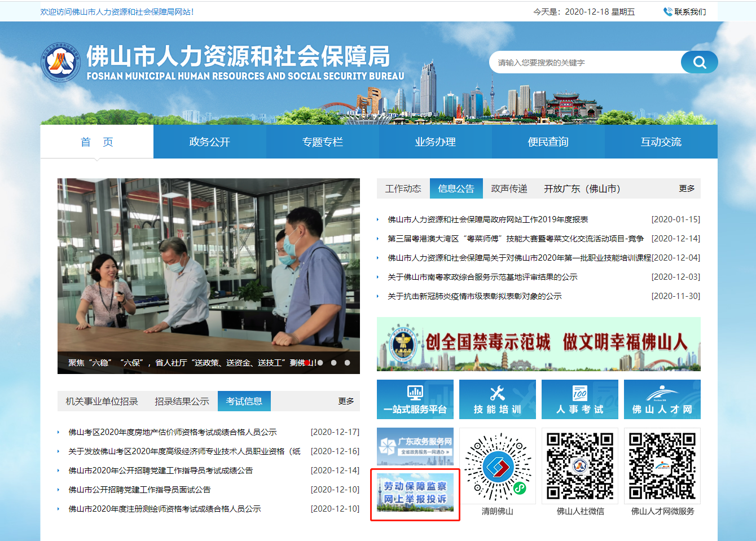Click the 联系我们 phone link
This screenshot has height=541, width=756.
pos(685,12)
